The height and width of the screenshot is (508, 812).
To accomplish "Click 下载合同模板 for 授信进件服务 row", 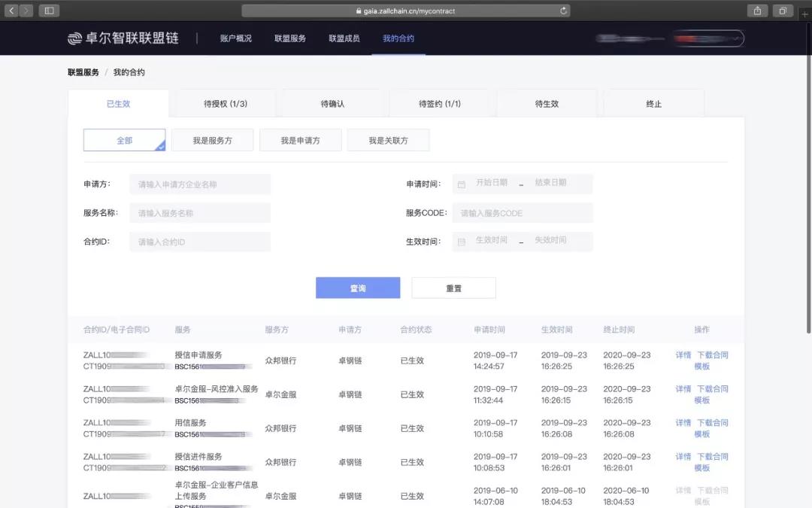I will [x=713, y=462].
